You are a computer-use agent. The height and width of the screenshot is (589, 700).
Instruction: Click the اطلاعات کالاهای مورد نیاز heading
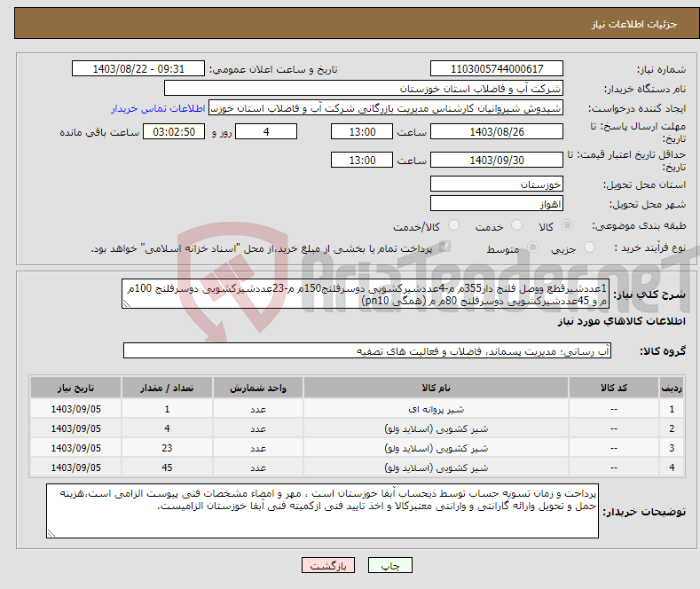coord(621,321)
